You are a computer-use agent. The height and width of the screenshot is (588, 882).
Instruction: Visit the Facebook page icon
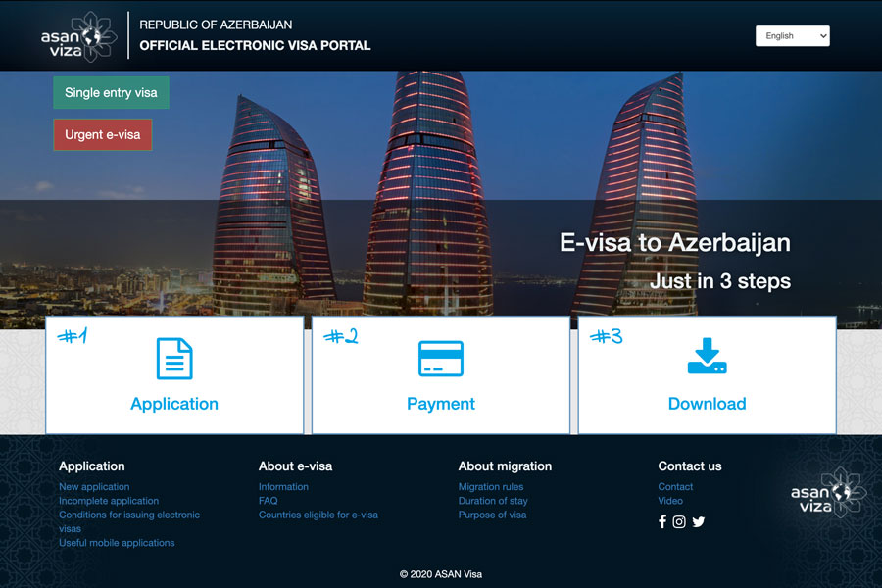coord(662,521)
